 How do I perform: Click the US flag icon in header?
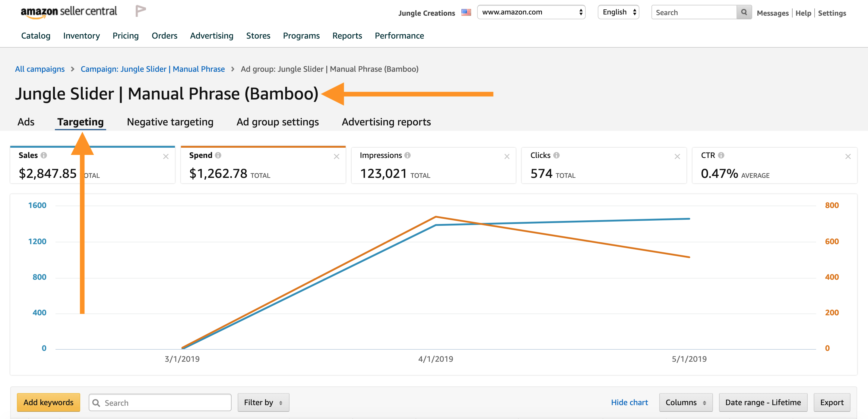[x=466, y=12]
